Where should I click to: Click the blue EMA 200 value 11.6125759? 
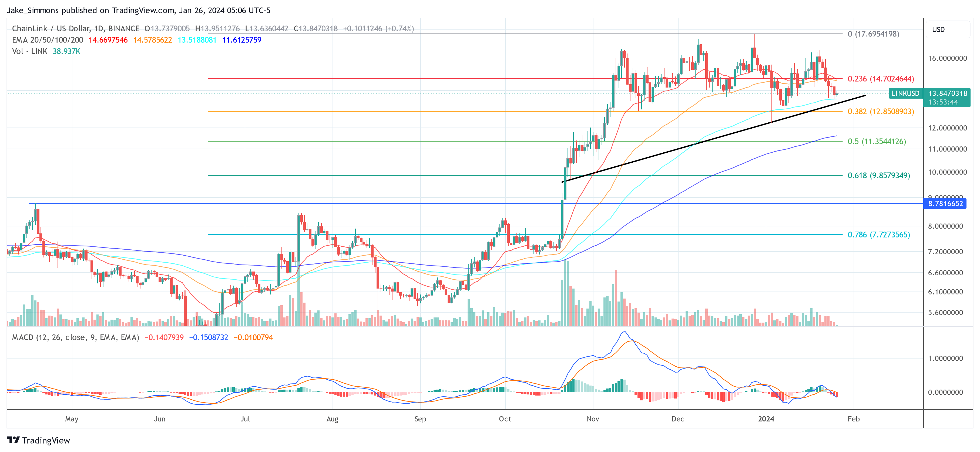(242, 40)
